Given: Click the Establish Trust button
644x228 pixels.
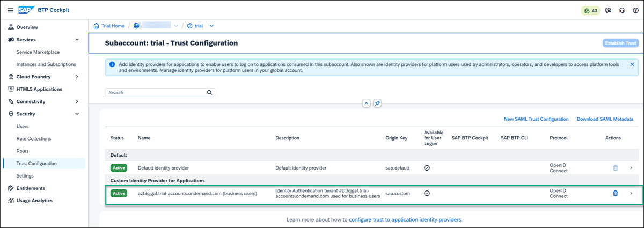Looking at the screenshot, I should click(x=620, y=43).
